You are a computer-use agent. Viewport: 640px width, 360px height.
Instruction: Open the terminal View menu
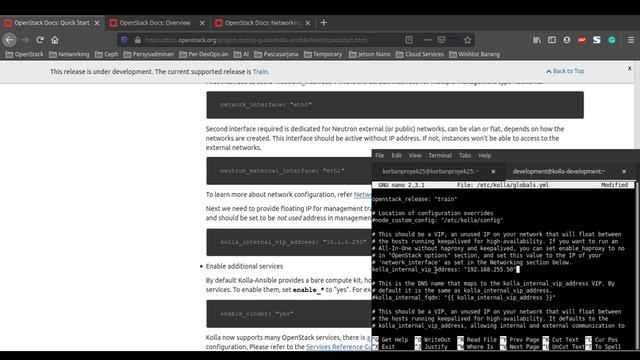[x=415, y=156]
